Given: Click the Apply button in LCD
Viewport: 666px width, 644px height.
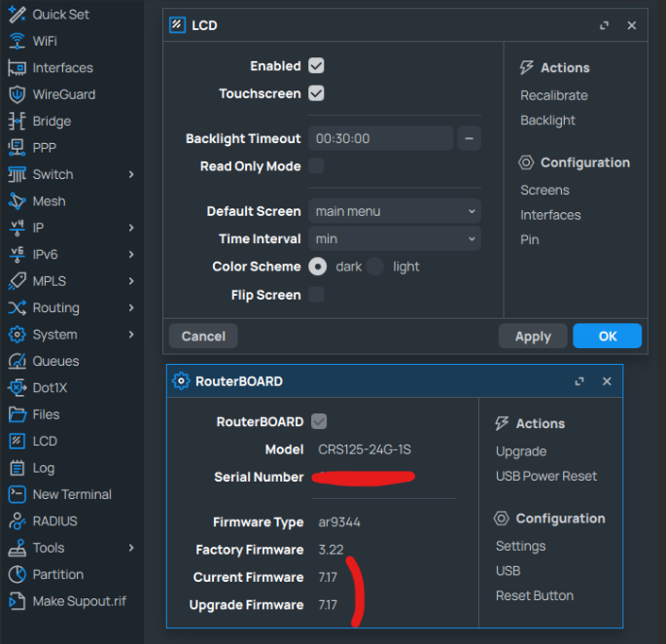Looking at the screenshot, I should point(533,337).
